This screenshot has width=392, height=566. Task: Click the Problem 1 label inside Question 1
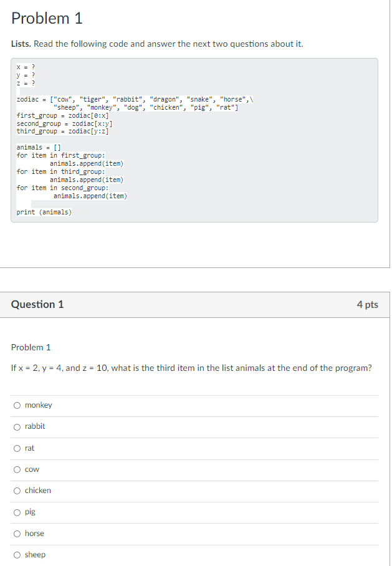(x=29, y=347)
